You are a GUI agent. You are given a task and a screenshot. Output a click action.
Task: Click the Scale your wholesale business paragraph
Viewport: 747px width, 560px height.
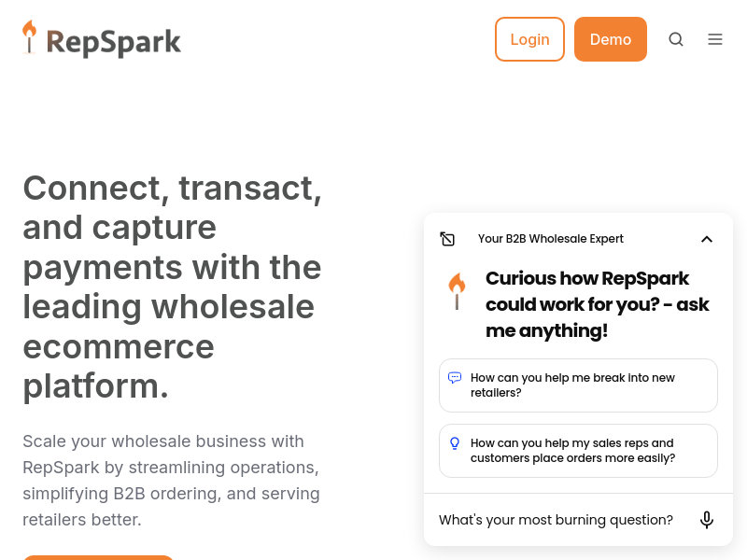[x=171, y=481]
